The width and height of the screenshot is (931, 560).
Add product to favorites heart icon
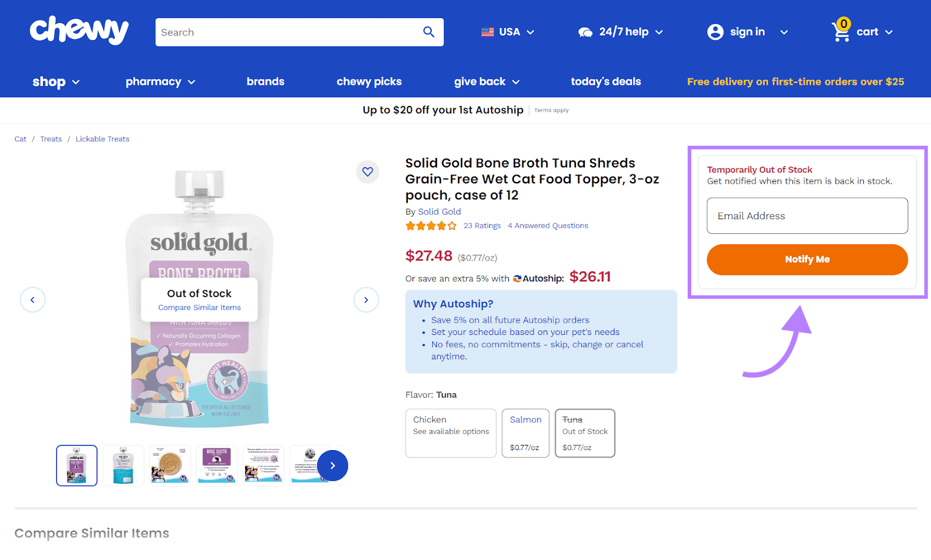368,172
